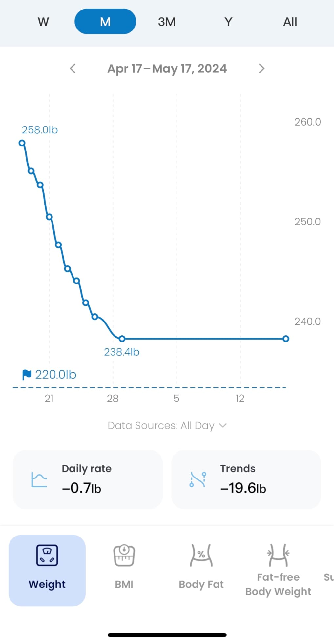Go to the next date range
Image resolution: width=334 pixels, height=644 pixels.
261,68
